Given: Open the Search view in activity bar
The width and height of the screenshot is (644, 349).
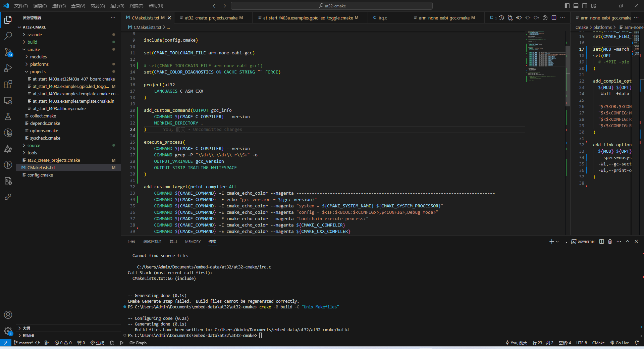Looking at the screenshot, I should [8, 36].
